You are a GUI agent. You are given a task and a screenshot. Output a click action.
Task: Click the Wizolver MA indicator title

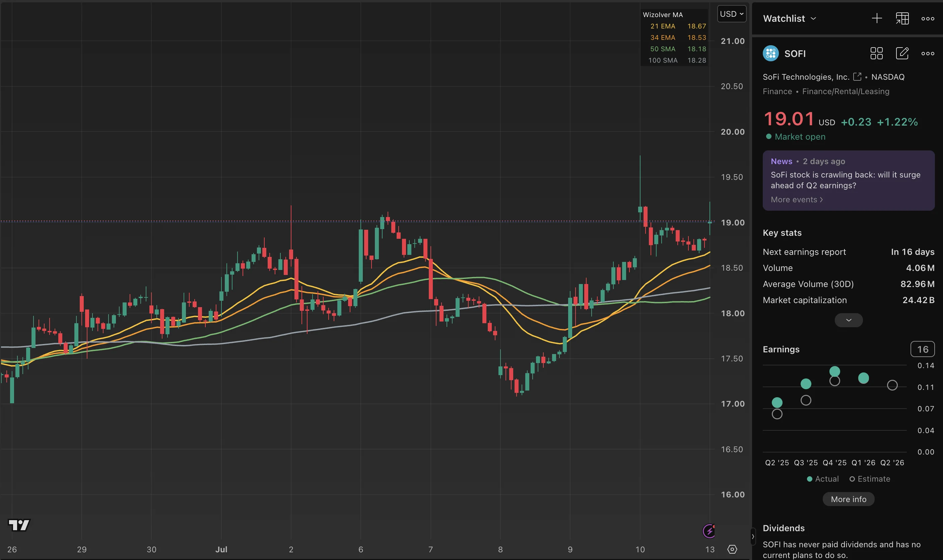coord(663,15)
